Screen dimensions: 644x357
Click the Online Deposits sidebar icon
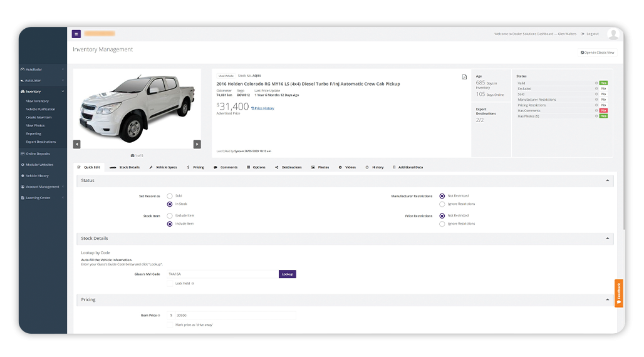[23, 153]
